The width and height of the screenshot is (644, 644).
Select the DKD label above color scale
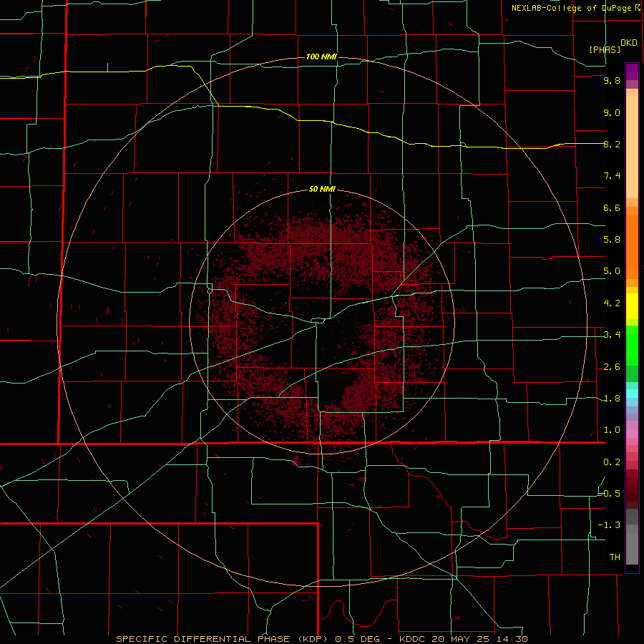pos(629,43)
